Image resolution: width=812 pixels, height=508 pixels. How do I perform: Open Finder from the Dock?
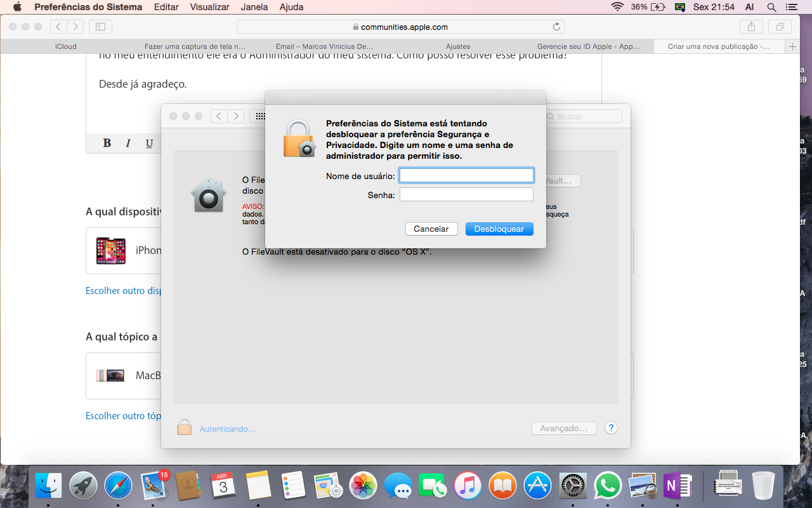(x=49, y=486)
